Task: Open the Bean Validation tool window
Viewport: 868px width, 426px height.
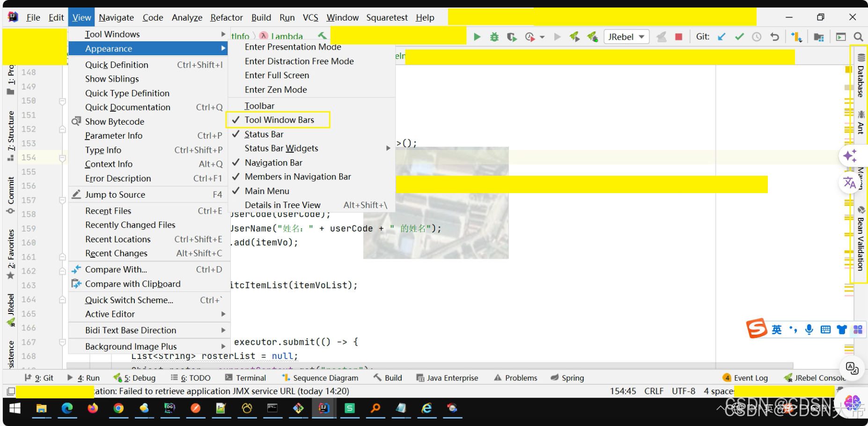Action: [x=861, y=244]
